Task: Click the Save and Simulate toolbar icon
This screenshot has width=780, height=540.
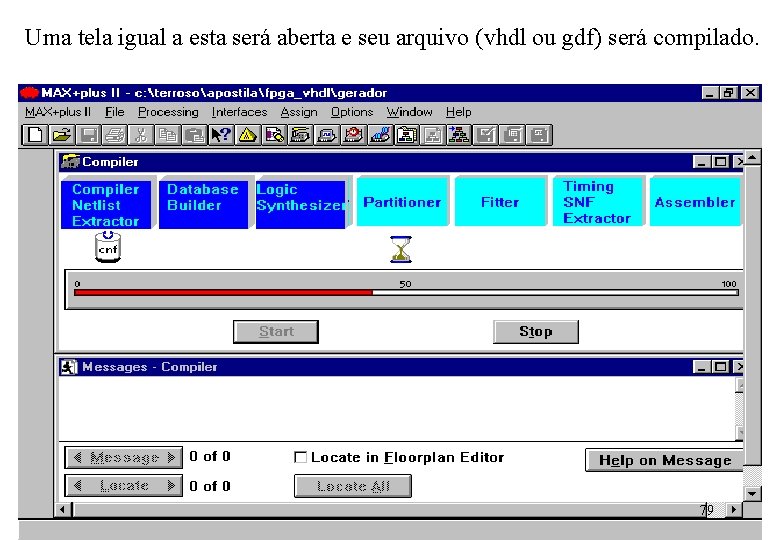Action: tap(539, 135)
